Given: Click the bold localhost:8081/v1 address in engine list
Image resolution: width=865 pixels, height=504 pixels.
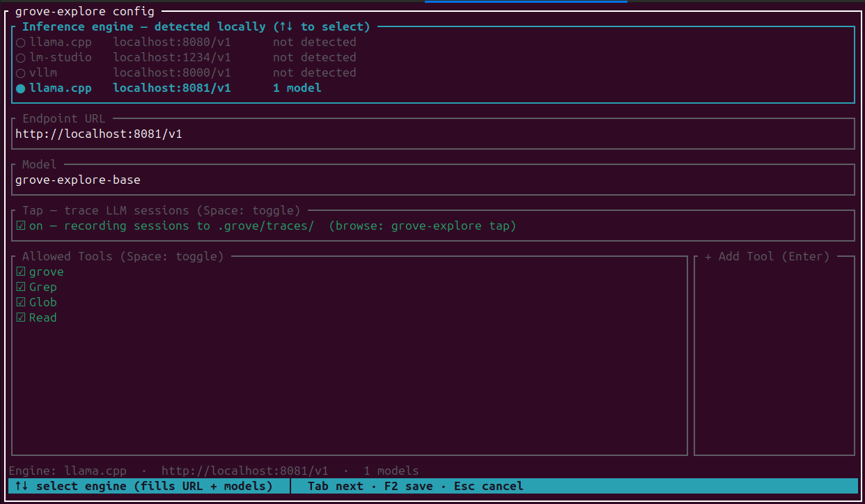Looking at the screenshot, I should (x=172, y=88).
